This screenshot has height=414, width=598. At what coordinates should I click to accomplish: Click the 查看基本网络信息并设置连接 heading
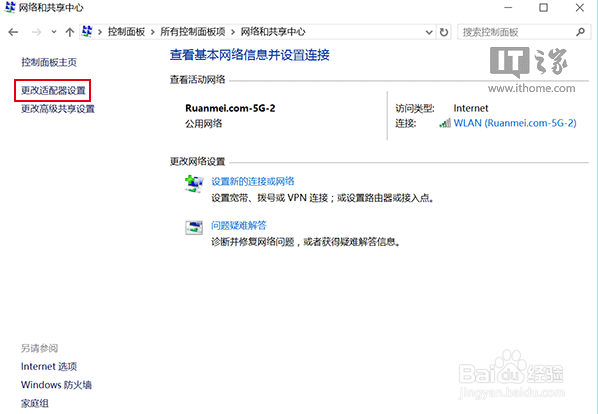point(249,55)
